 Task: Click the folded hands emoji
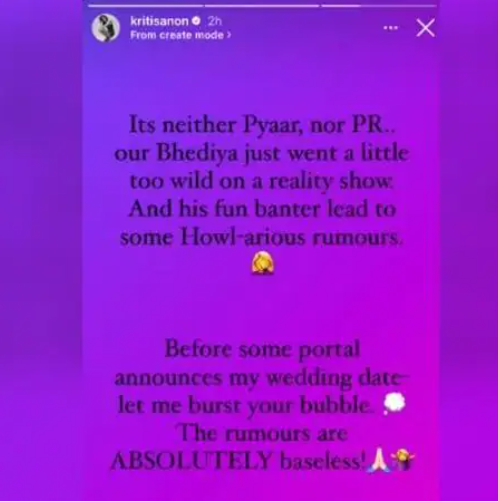point(377,460)
